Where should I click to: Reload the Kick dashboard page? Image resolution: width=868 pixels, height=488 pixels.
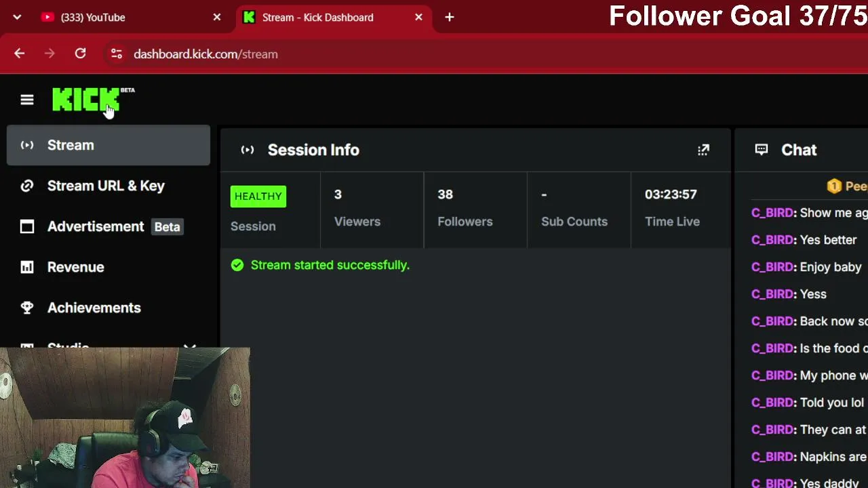80,54
